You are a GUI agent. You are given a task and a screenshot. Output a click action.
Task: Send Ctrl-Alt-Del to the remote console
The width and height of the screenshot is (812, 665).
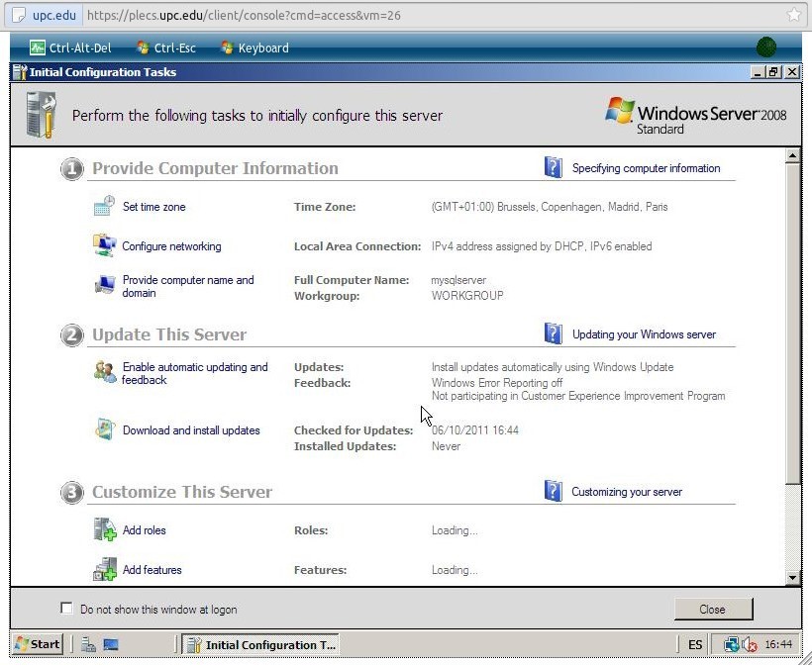point(70,47)
